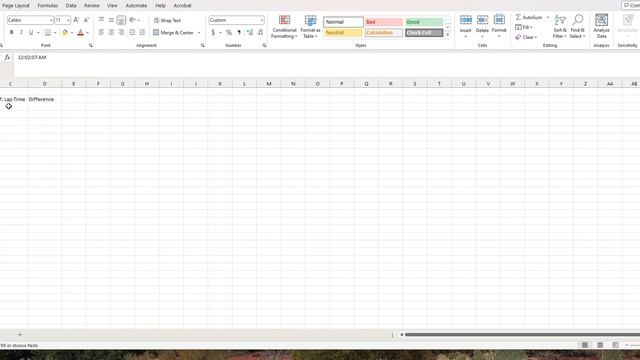This screenshot has height=360, width=640.
Task: Top align cell contents
Action: pos(101,20)
